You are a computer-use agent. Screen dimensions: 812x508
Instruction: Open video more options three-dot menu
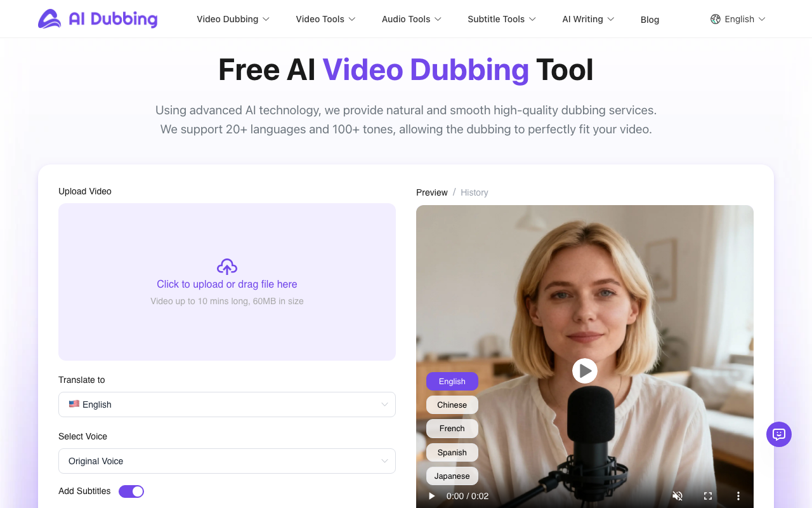pos(738,496)
